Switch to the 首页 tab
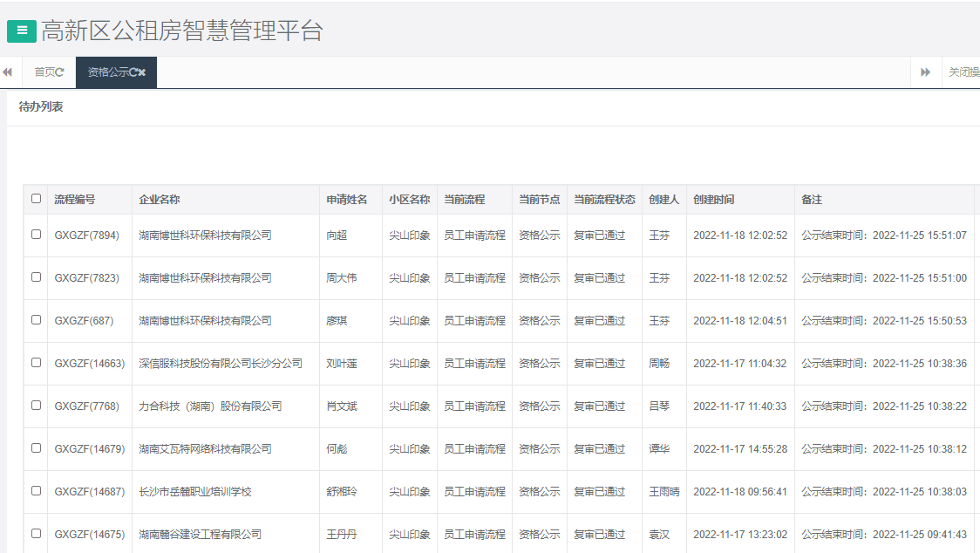The height and width of the screenshot is (553, 980). 42,72
